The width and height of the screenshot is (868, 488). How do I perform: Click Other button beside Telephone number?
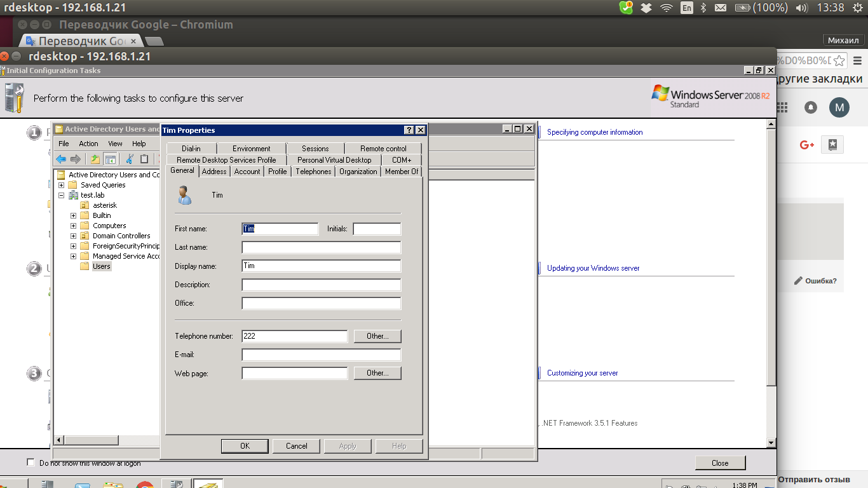pyautogui.click(x=377, y=336)
